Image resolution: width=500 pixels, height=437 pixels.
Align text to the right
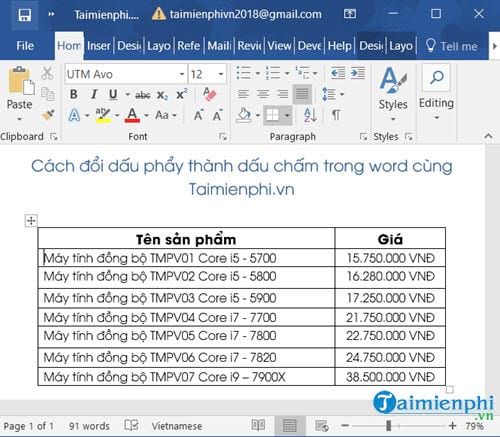pyautogui.click(x=283, y=94)
